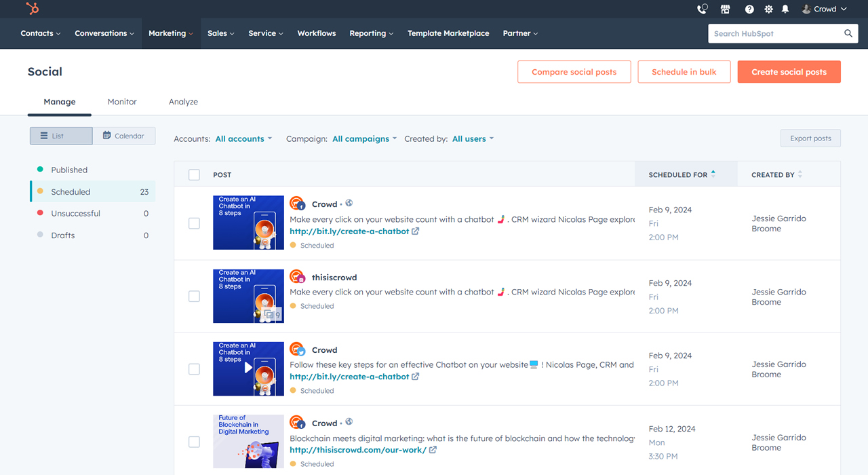Check the 'Follow these key steps' post
The image size is (868, 475).
(194, 369)
